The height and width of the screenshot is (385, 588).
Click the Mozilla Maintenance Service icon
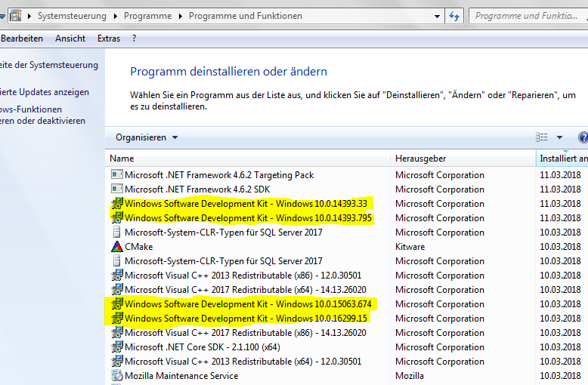117,376
